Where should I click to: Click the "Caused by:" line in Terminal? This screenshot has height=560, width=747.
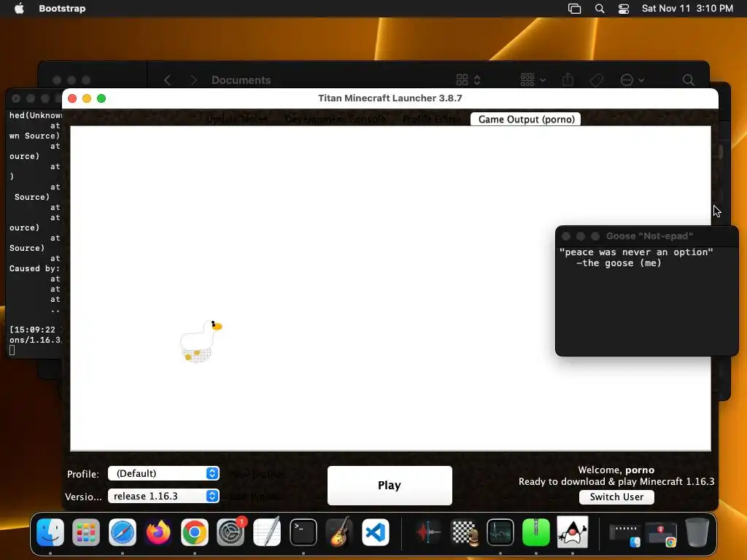[x=34, y=268]
